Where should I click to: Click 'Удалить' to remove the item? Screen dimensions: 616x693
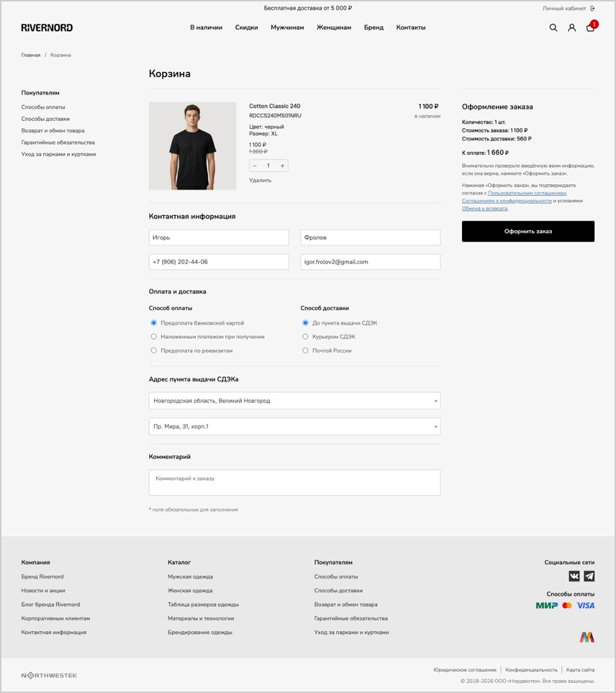click(260, 180)
